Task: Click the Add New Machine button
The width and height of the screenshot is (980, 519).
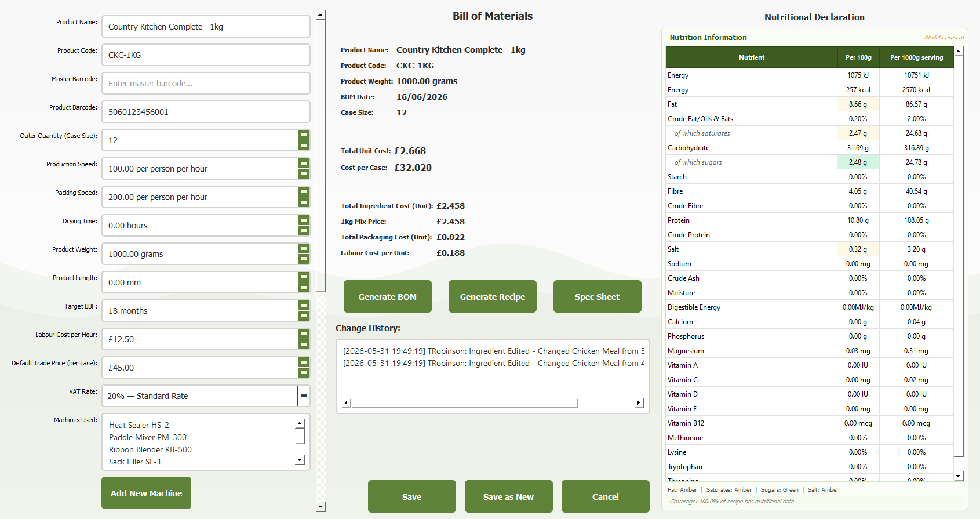Action: [x=147, y=493]
